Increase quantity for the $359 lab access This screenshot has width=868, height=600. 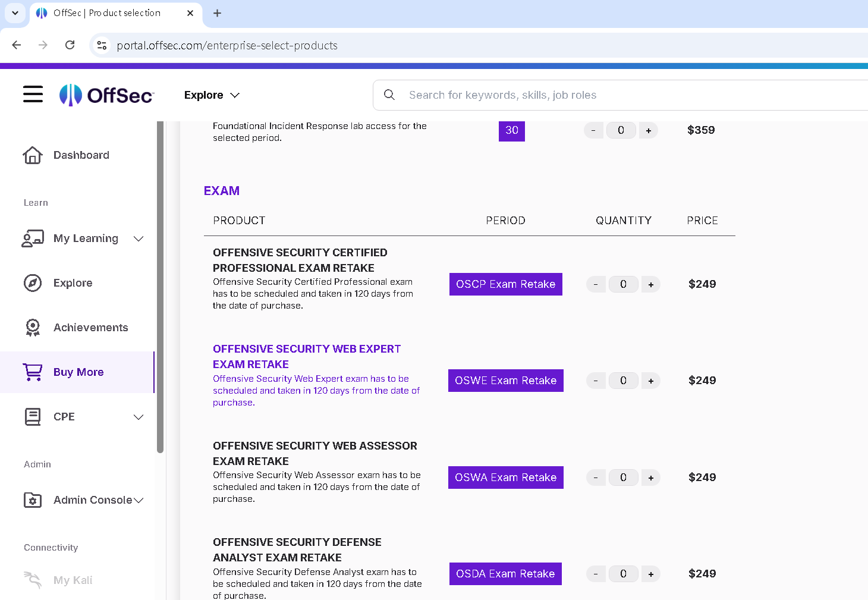pos(649,130)
